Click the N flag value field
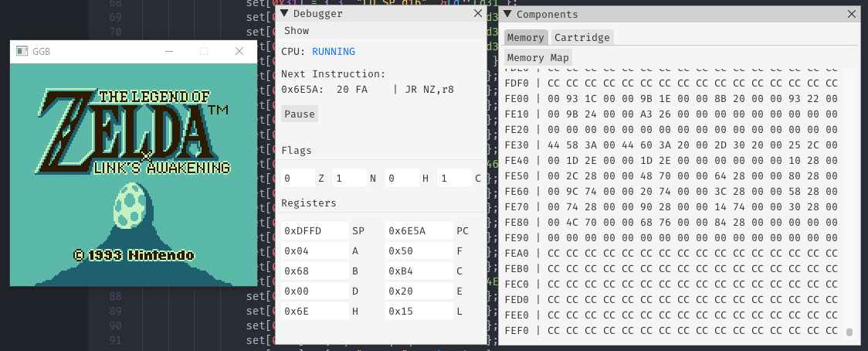The image size is (868, 351). coord(349,178)
